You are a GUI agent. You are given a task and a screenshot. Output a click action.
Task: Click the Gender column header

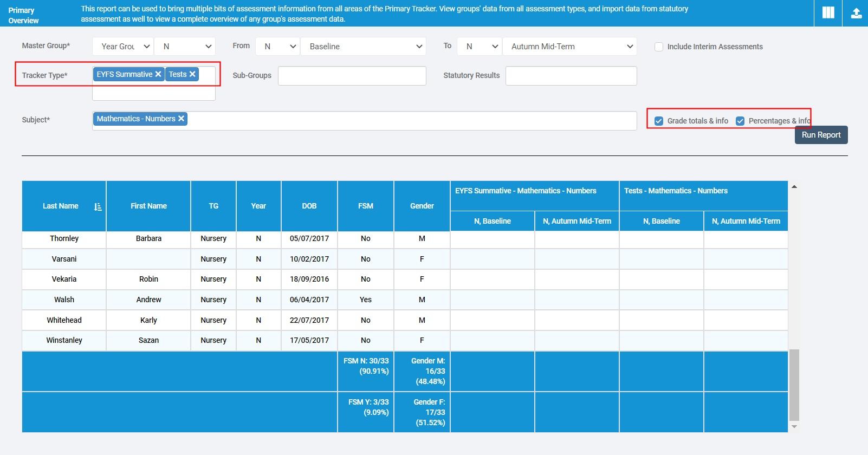click(422, 206)
